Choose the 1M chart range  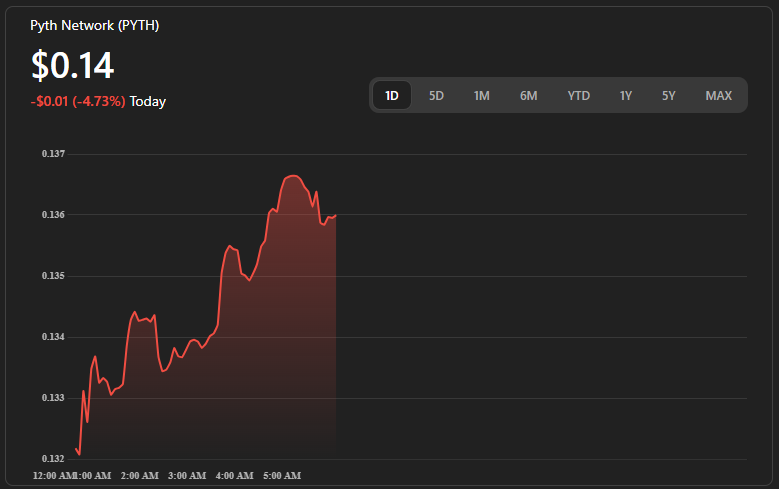pyautogui.click(x=481, y=95)
